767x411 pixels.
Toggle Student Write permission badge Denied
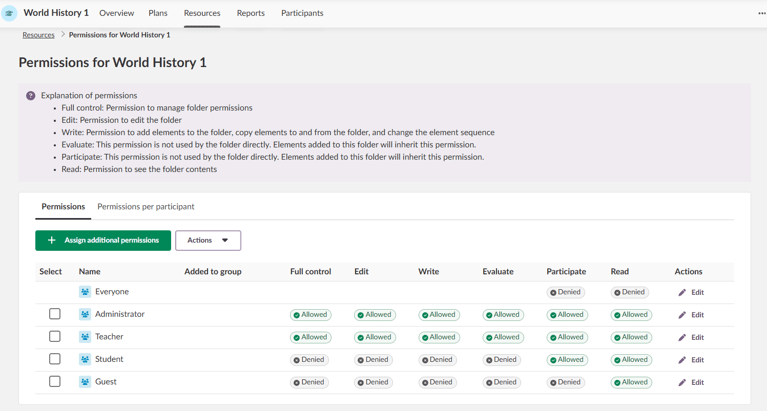[438, 360]
